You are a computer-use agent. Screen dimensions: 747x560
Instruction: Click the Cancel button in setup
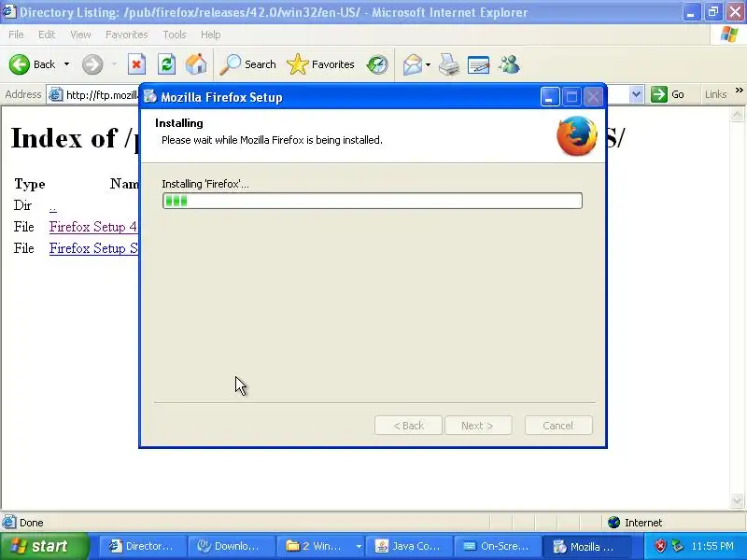tap(558, 426)
